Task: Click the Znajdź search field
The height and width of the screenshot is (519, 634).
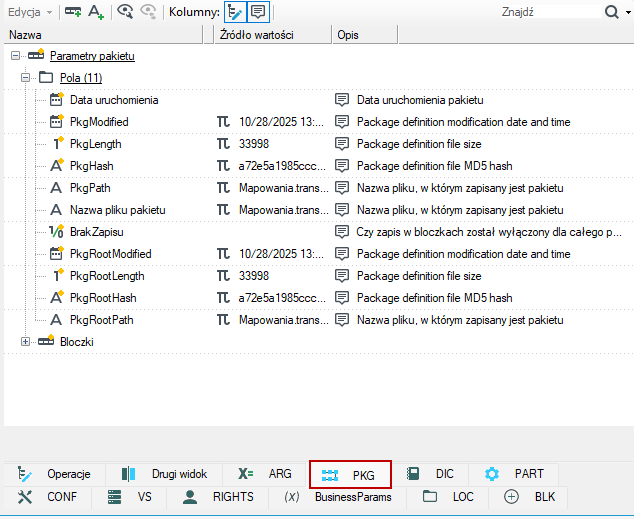Action: pyautogui.click(x=550, y=12)
